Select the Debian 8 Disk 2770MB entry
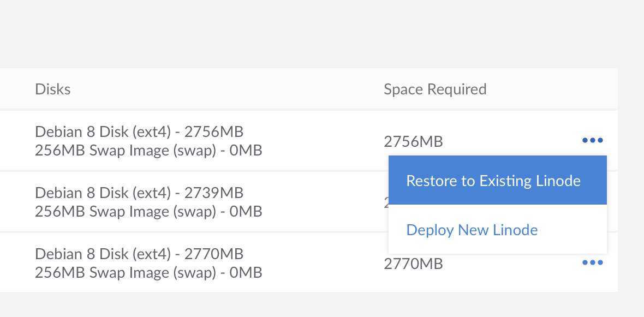Viewport: 644px width, 317px height. 139,254
